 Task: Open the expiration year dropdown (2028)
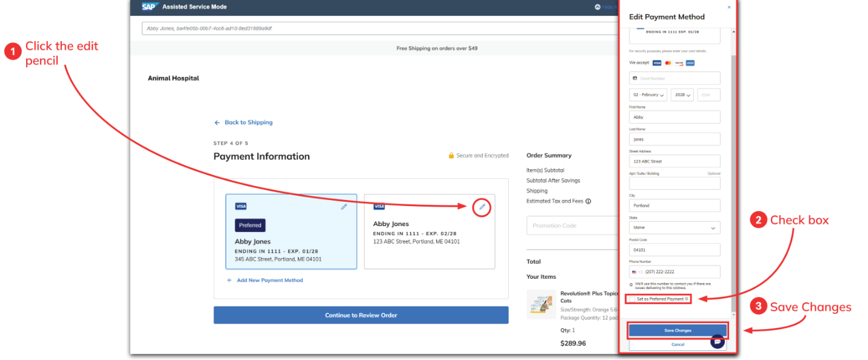(682, 95)
